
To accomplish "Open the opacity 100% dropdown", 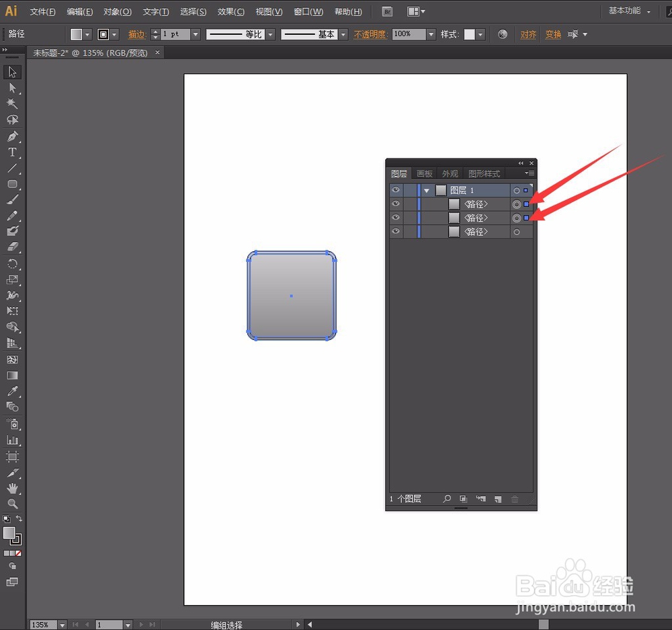I will [431, 34].
